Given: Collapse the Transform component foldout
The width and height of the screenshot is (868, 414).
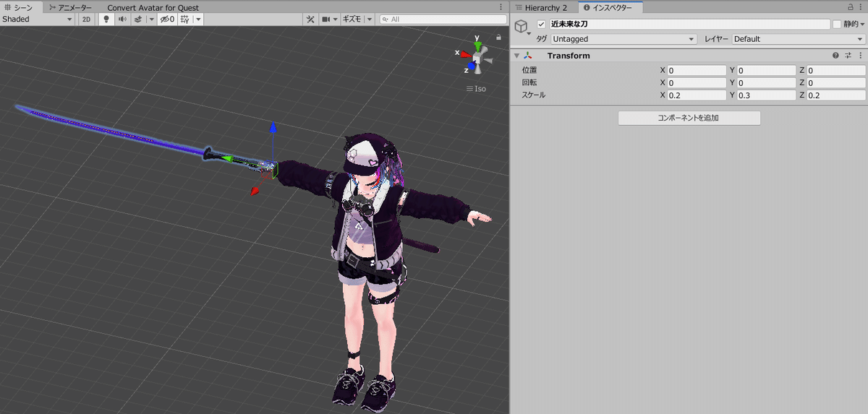Looking at the screenshot, I should [516, 56].
